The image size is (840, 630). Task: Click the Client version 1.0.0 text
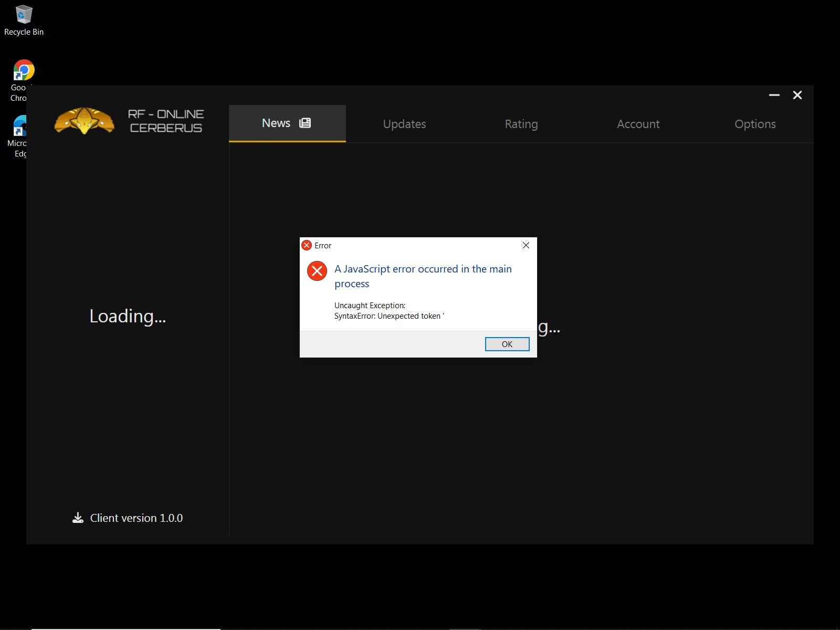click(136, 518)
